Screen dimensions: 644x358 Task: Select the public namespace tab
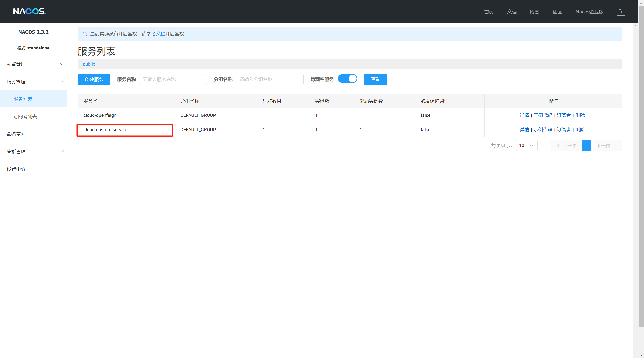click(89, 64)
